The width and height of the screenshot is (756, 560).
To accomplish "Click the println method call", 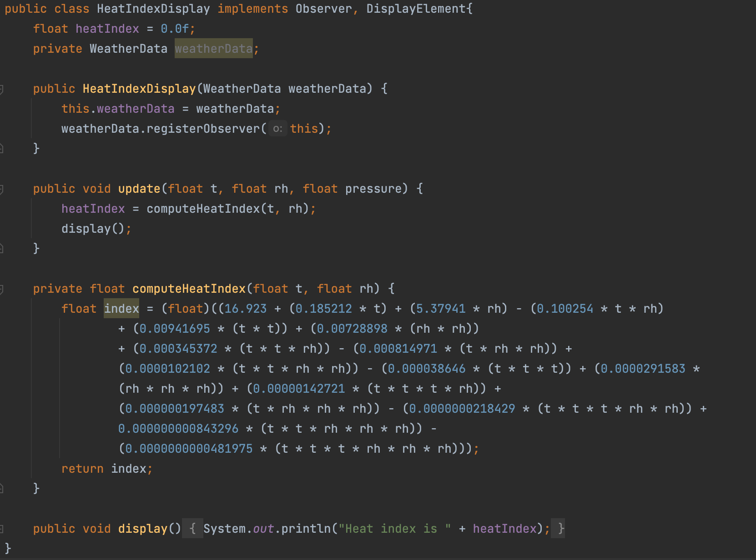I will coord(306,529).
